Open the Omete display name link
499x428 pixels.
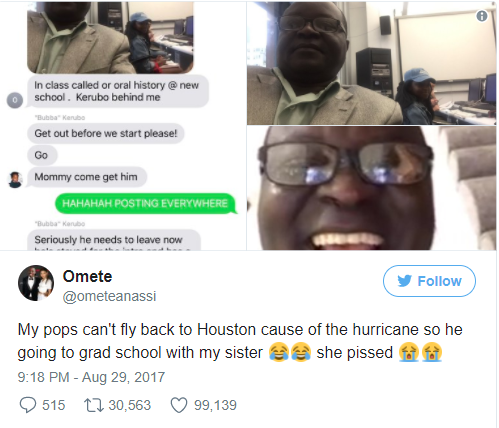pos(87,276)
